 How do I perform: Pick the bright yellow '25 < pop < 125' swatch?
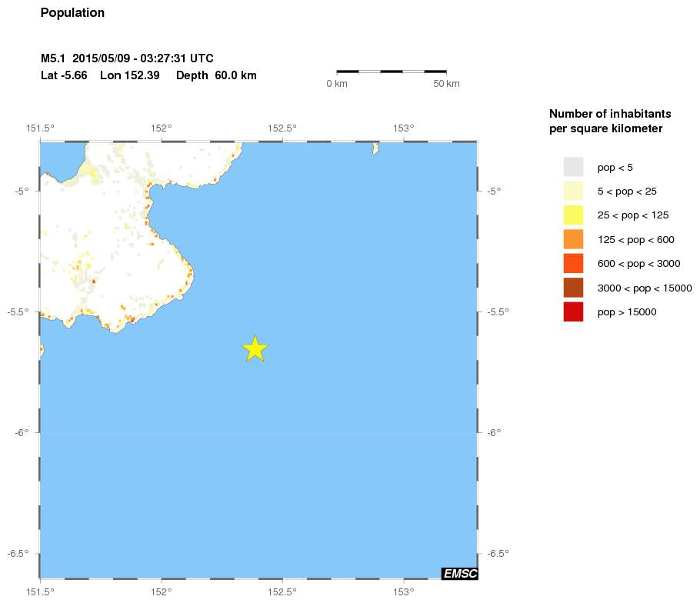pos(573,215)
